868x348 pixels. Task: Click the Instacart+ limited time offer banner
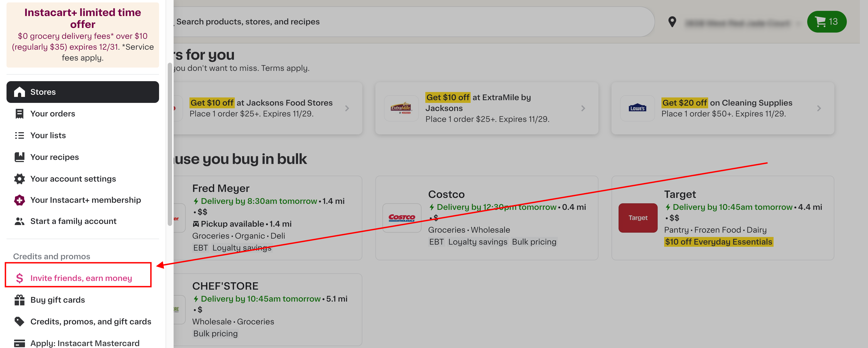tap(83, 35)
